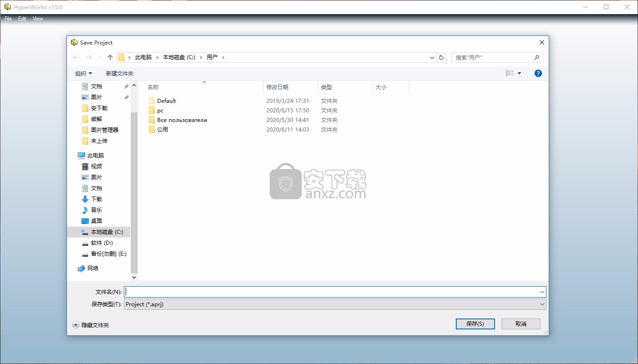The height and width of the screenshot is (364, 638).
Task: Open the View menu in HyperWorks
Action: (38, 19)
